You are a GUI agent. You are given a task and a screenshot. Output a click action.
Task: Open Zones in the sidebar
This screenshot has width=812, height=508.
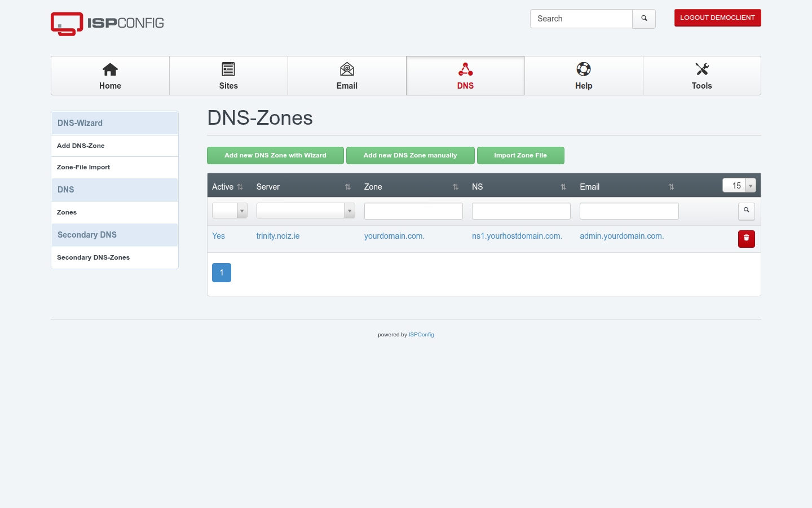click(114, 212)
